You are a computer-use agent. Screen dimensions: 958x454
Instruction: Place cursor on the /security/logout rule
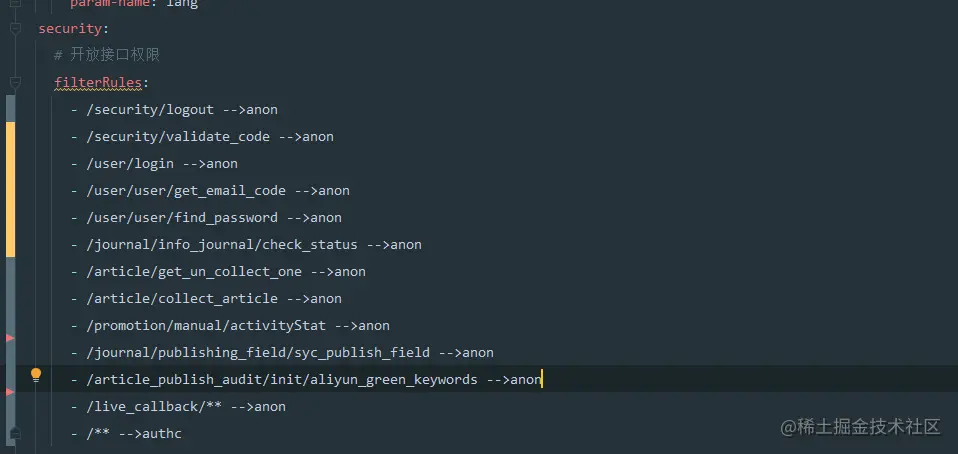click(x=182, y=109)
